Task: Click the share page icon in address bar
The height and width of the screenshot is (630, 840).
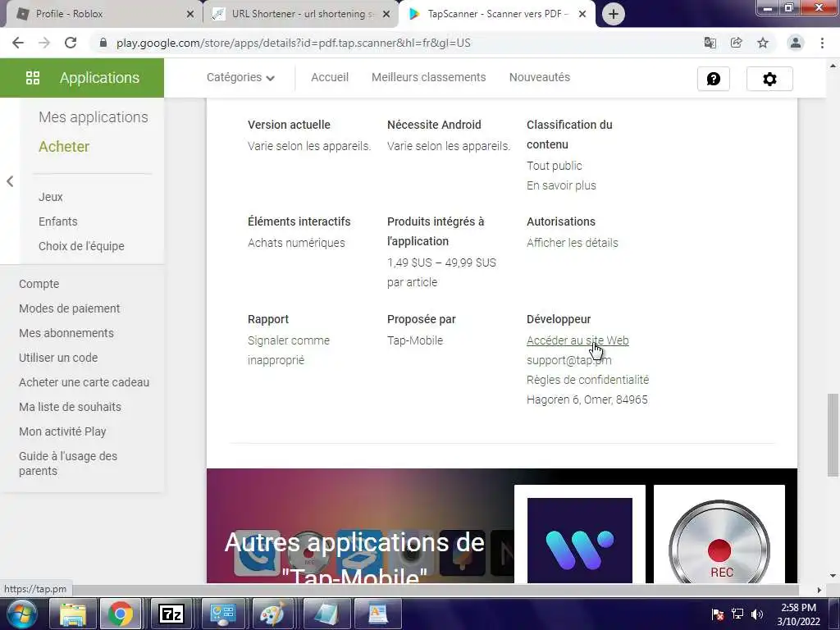Action: pos(736,43)
